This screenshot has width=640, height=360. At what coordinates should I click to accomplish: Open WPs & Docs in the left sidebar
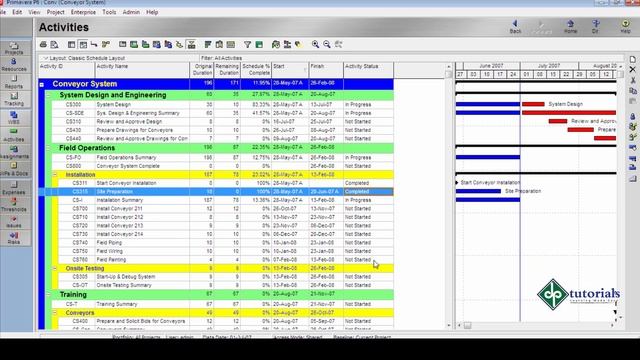[x=14, y=169]
